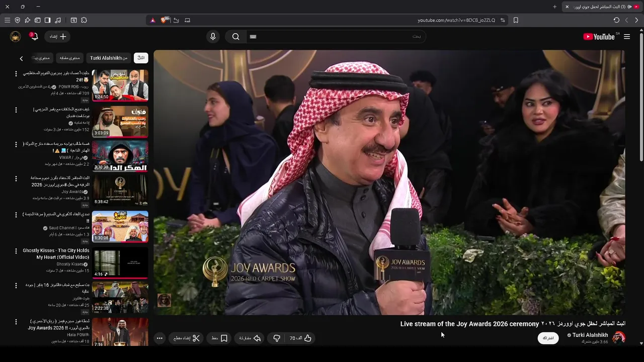Close the Joy Awards YouTube tab
Screen dimensions: 644x362
point(567,7)
